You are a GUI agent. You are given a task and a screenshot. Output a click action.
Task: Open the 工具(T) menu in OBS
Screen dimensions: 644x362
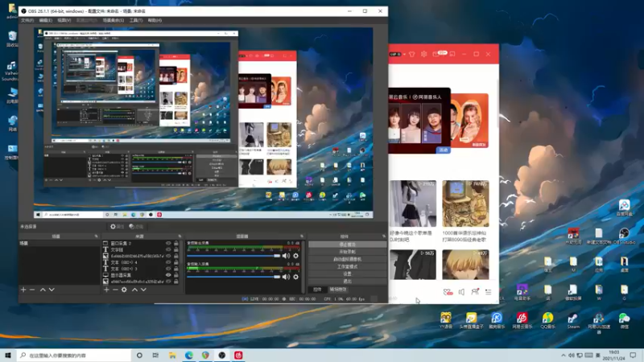pyautogui.click(x=135, y=20)
